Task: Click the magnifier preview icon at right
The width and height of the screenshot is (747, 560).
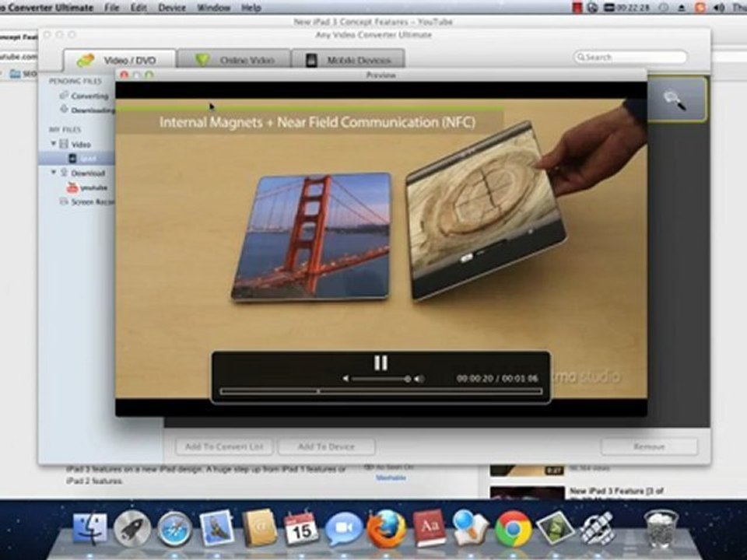Action: click(675, 100)
